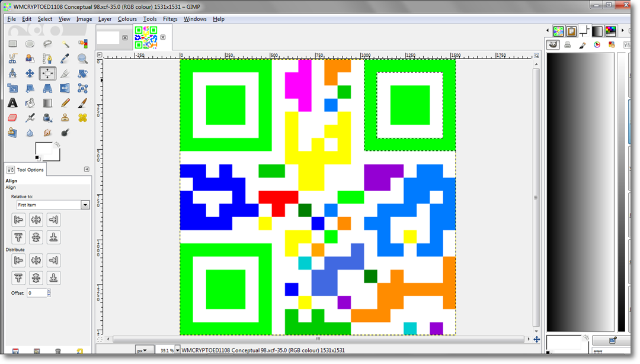
Task: Select the Smudge finger tool
Action: click(47, 133)
